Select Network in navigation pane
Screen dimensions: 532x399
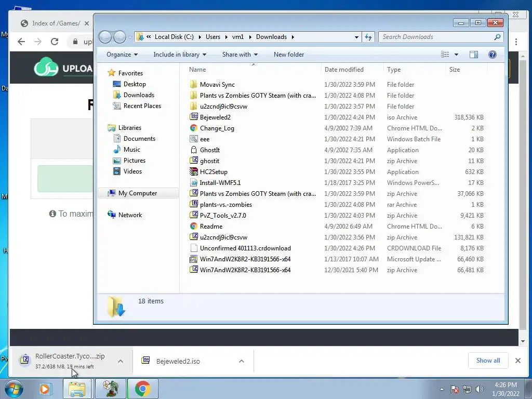(130, 215)
